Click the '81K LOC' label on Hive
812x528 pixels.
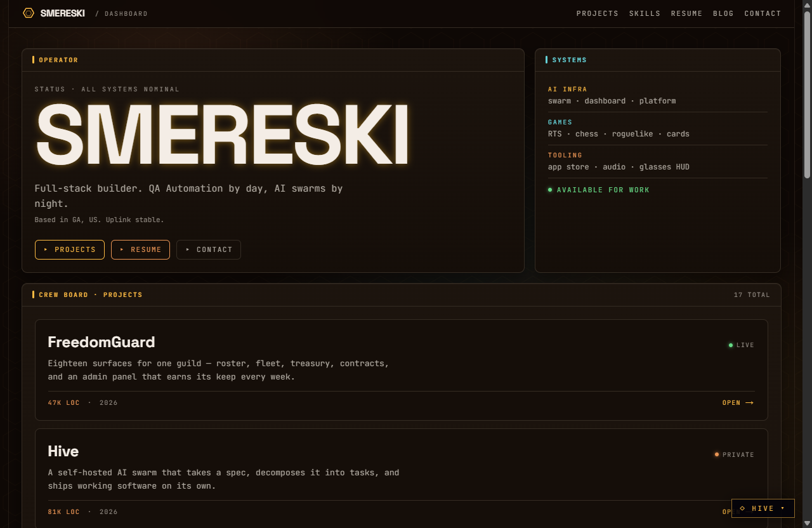point(64,512)
